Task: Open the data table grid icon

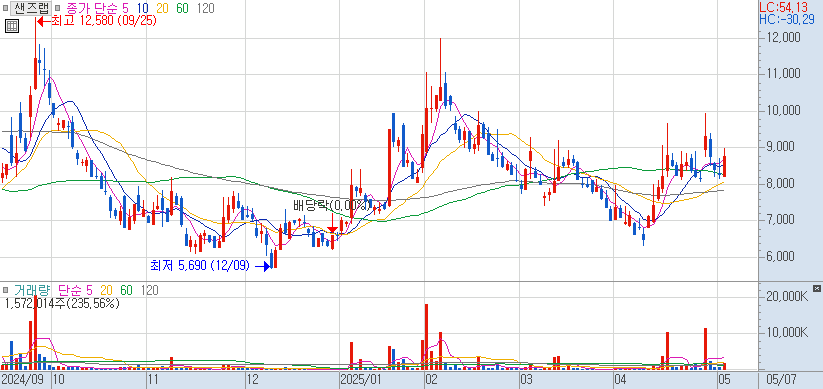Action: (x=12, y=26)
